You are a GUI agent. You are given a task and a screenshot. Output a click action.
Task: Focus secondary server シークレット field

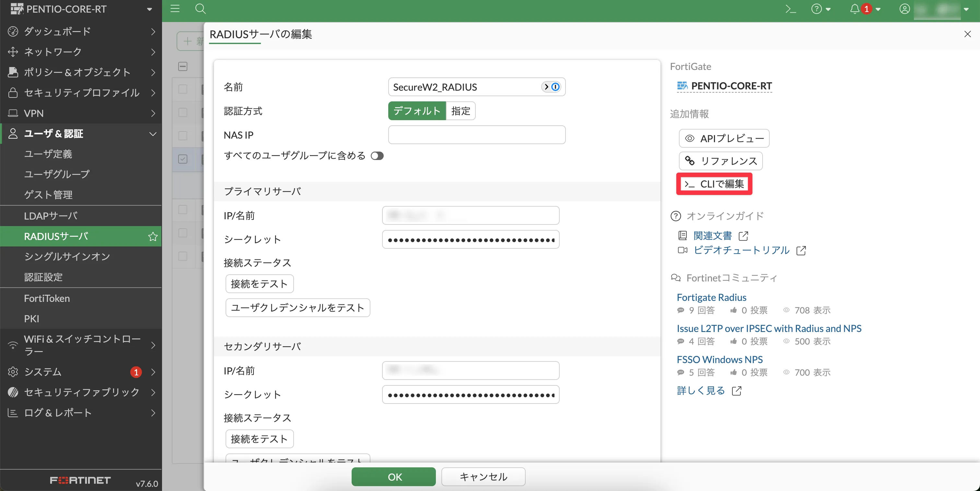(x=470, y=395)
